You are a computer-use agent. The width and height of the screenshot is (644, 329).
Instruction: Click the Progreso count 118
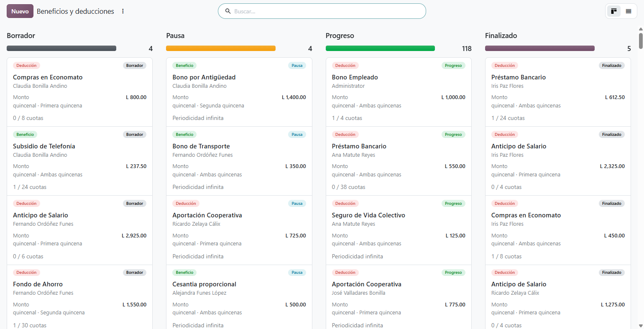[x=467, y=48]
